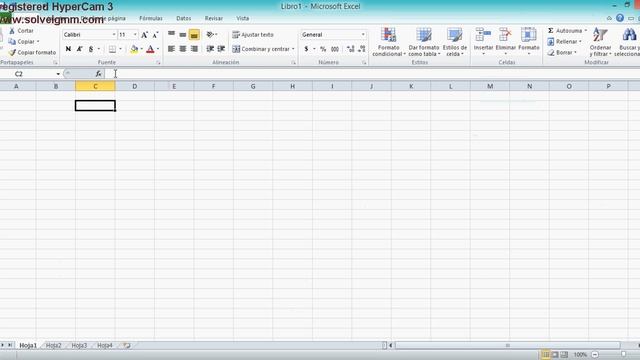Switch to the Fórmulas ribbon tab

pyautogui.click(x=151, y=18)
